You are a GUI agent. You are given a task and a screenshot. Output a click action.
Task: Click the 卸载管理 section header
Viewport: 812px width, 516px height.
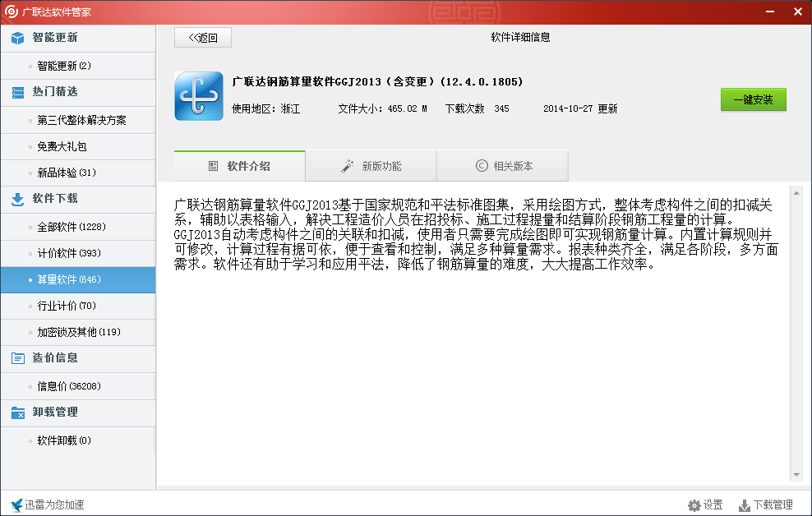[78, 413]
